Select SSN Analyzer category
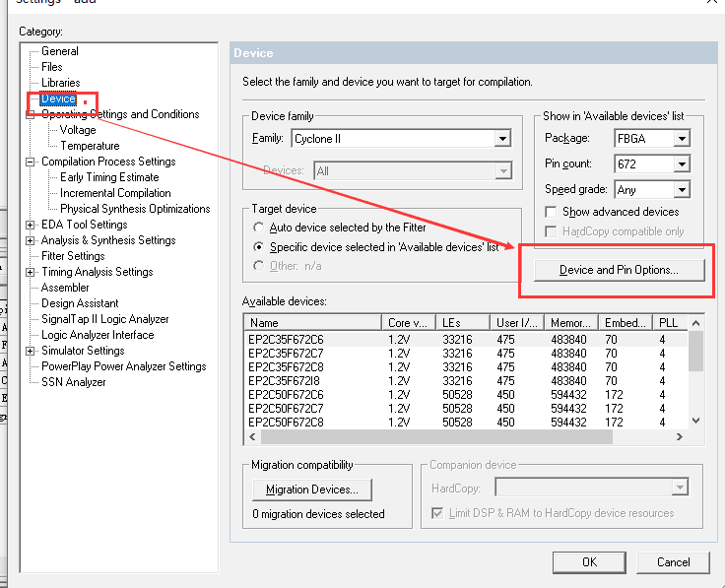This screenshot has height=588, width=725. click(x=74, y=382)
